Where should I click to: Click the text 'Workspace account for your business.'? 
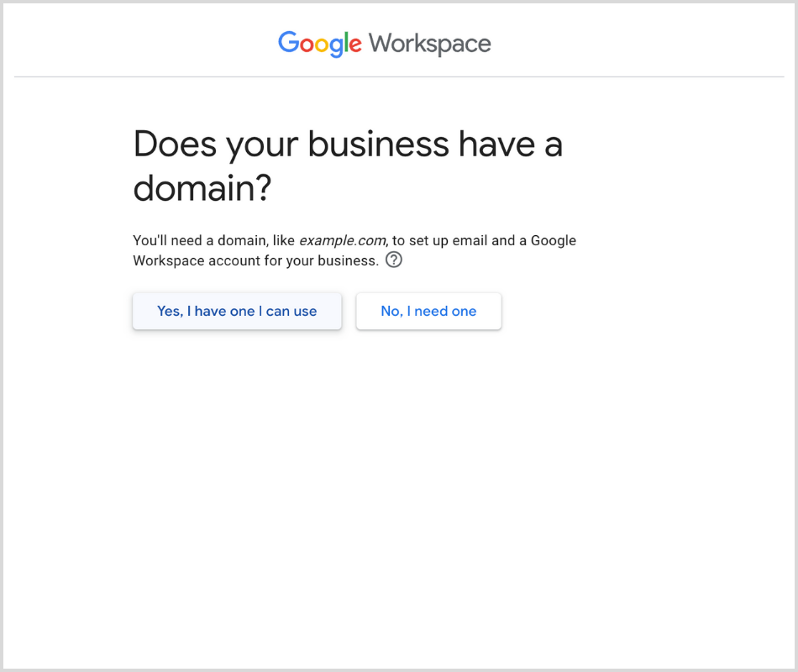(x=255, y=260)
